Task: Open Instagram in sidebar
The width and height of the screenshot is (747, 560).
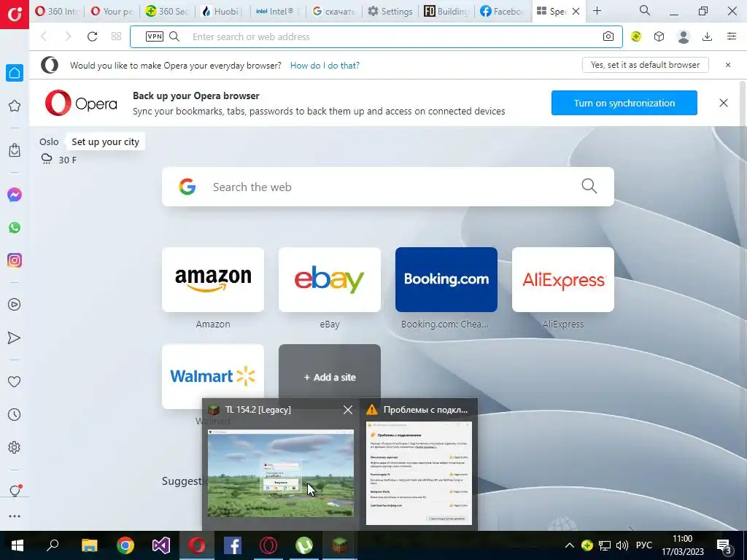Action: tap(15, 260)
